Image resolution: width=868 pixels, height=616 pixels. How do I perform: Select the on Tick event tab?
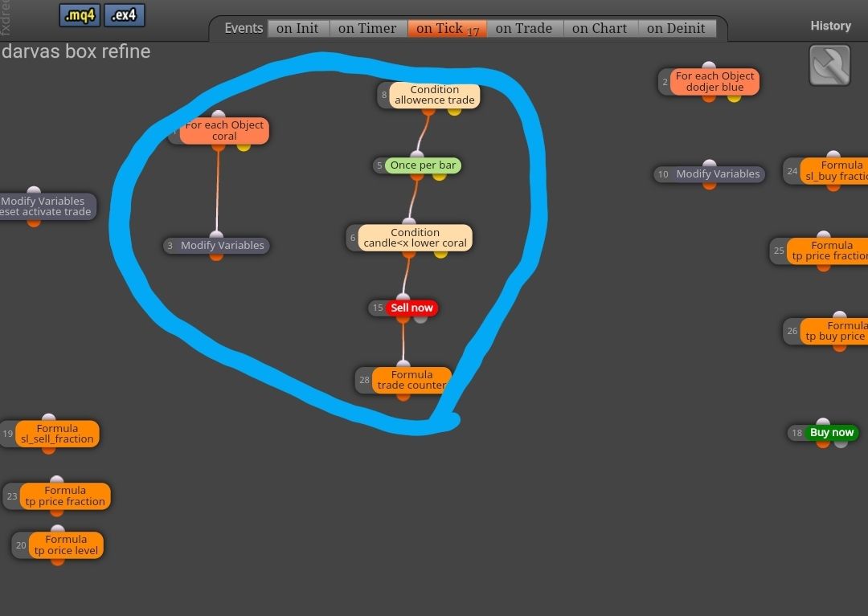(x=447, y=28)
